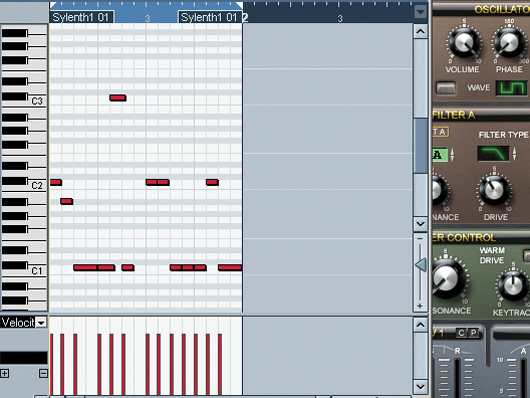Screen dimensions: 530x398
Task: Click the oscillator Phase knob
Action: click(x=509, y=43)
